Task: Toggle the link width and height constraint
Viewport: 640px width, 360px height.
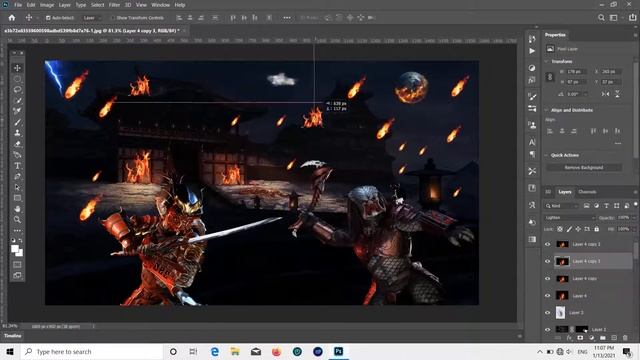Action: coord(550,77)
